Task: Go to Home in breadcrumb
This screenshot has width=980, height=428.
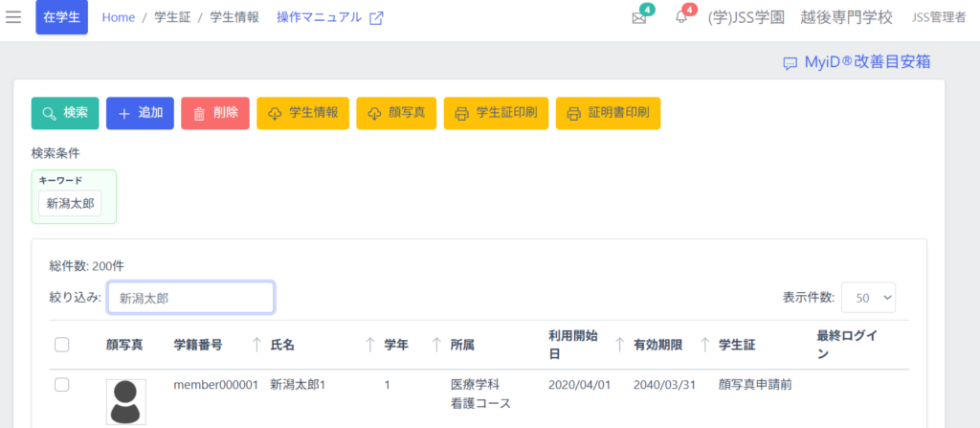Action: [x=118, y=17]
